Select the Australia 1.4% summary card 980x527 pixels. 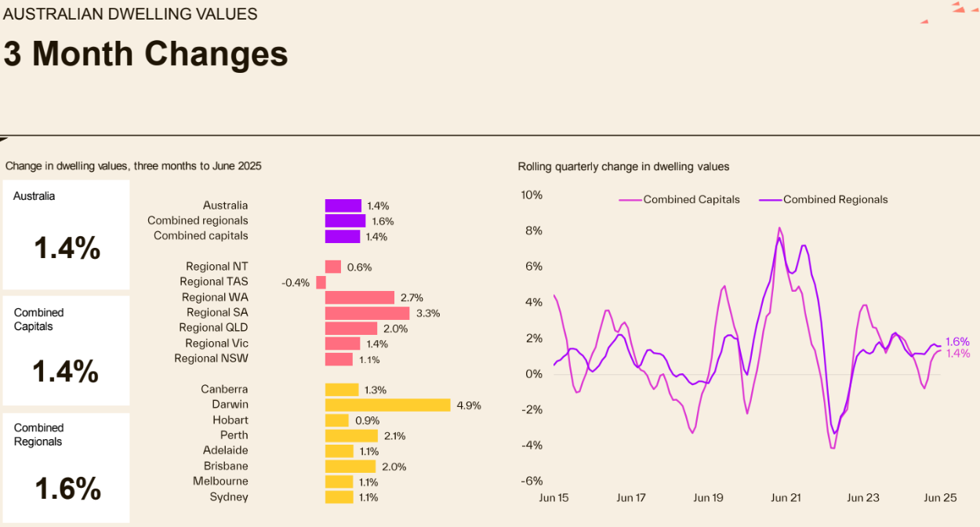pos(66,234)
